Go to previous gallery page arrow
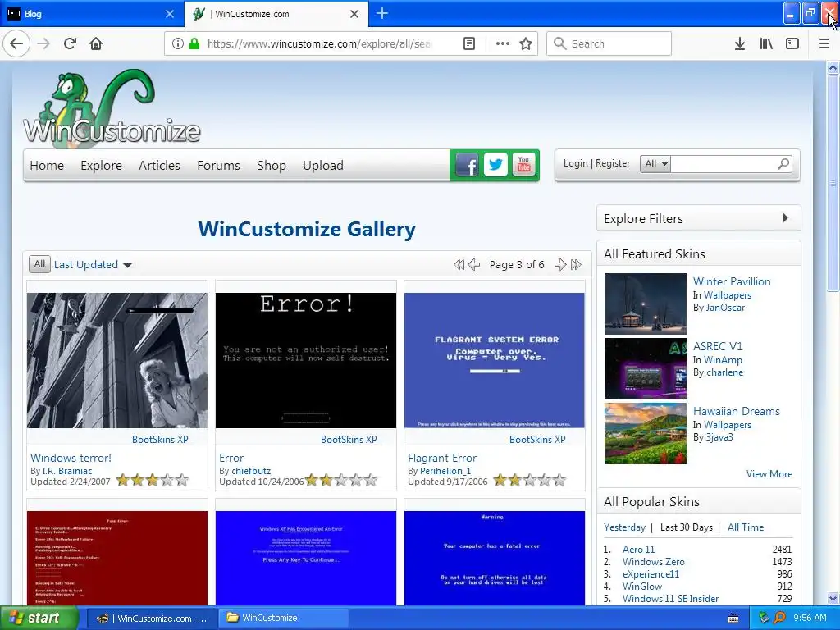 point(474,265)
